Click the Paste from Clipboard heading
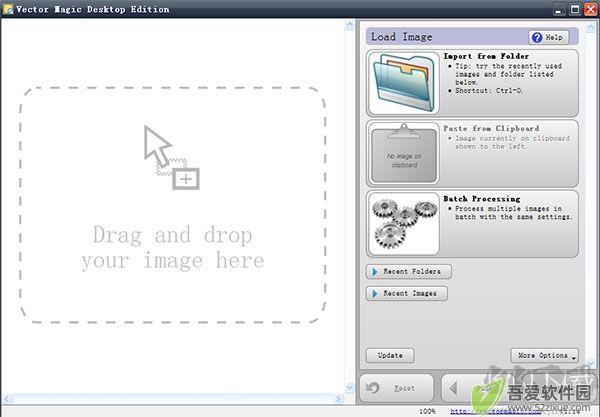The width and height of the screenshot is (600, 417). (x=491, y=129)
